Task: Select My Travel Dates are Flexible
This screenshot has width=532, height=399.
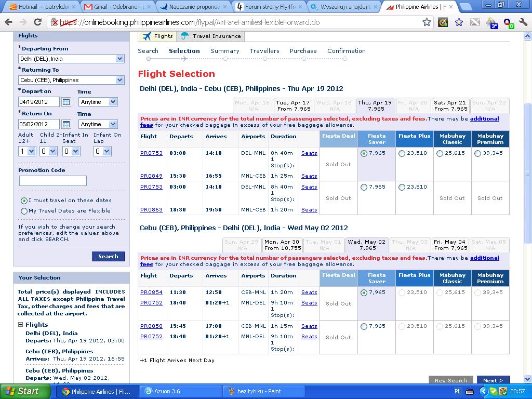Action: pyautogui.click(x=24, y=211)
